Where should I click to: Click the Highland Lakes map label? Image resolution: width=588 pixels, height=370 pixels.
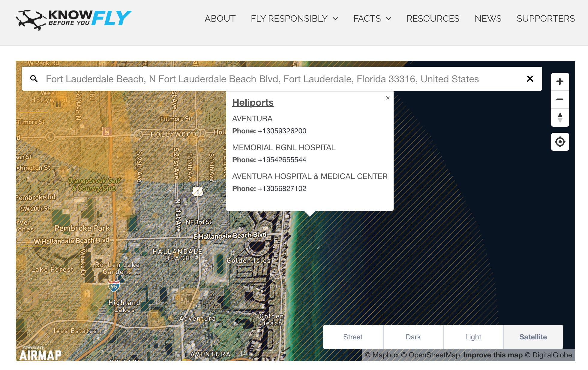pos(124,306)
